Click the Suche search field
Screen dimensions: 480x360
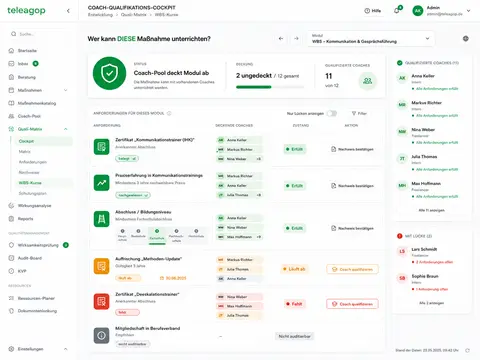pyautogui.click(x=40, y=34)
